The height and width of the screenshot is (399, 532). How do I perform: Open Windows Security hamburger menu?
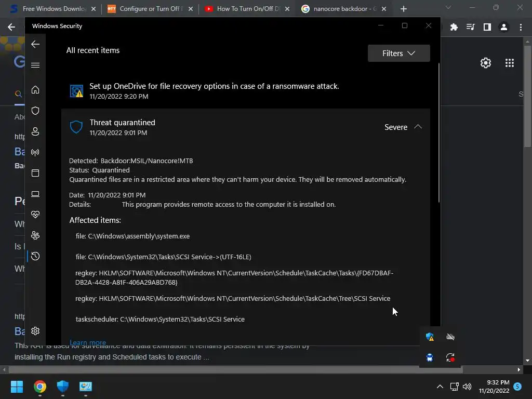click(x=35, y=65)
